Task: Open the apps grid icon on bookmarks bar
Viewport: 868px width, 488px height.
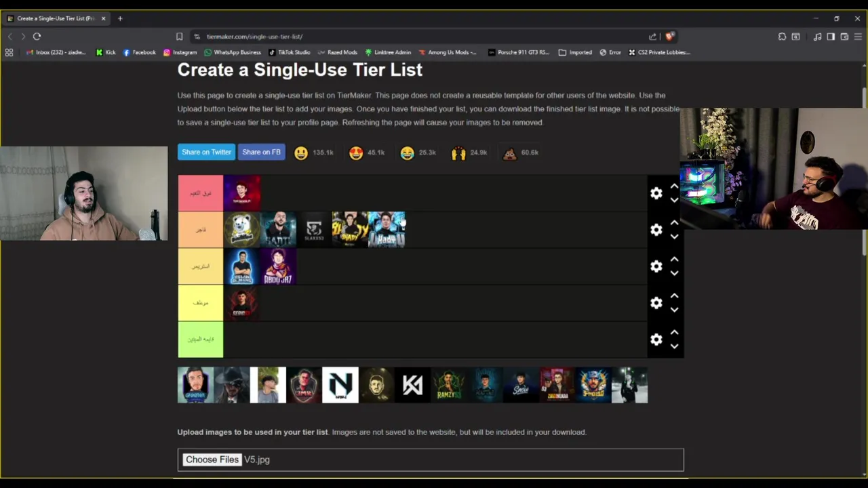Action: coord(9,52)
